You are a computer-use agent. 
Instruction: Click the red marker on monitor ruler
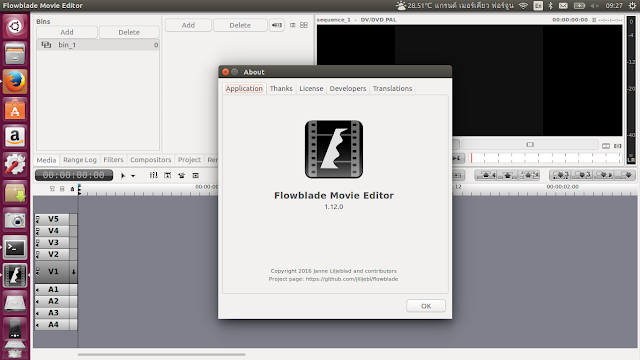click(x=471, y=158)
